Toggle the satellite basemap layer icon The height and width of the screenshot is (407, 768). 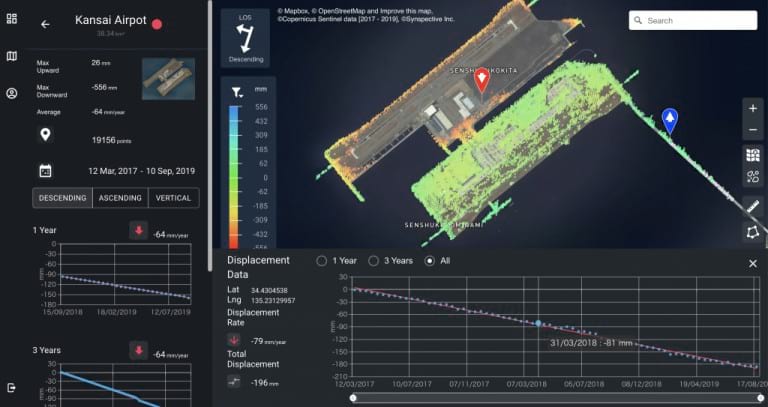[x=753, y=155]
